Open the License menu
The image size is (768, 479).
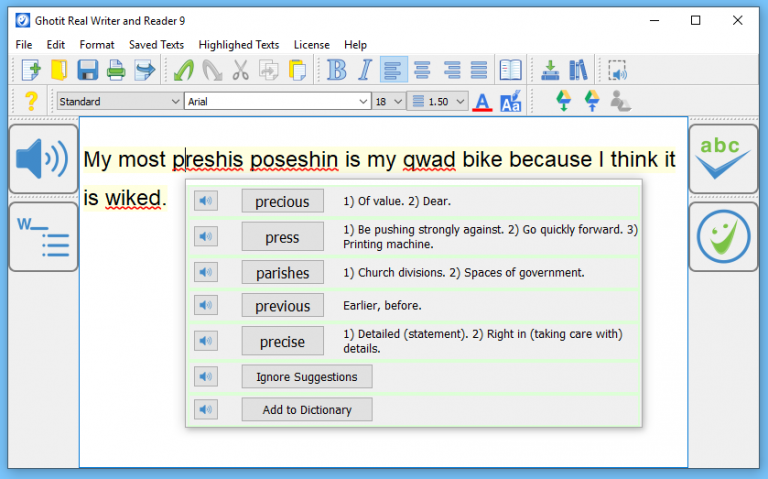311,45
